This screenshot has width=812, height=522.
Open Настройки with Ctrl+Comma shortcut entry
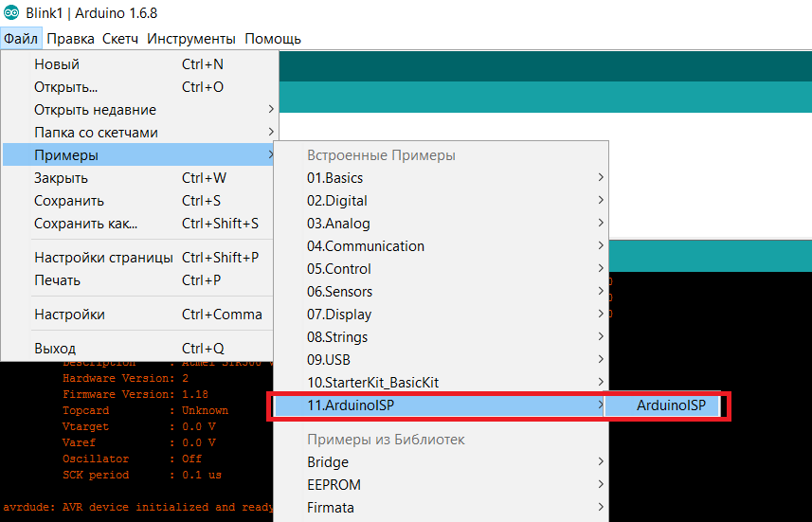pyautogui.click(x=139, y=315)
